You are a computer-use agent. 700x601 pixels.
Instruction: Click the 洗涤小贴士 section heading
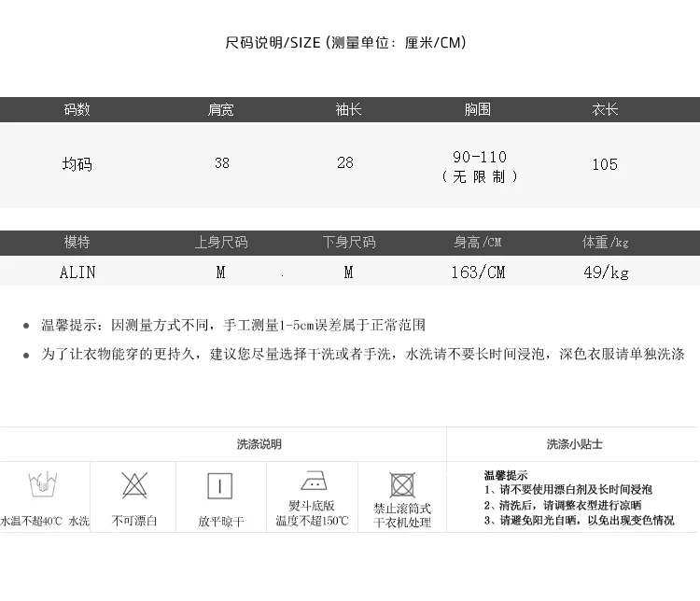(x=575, y=444)
